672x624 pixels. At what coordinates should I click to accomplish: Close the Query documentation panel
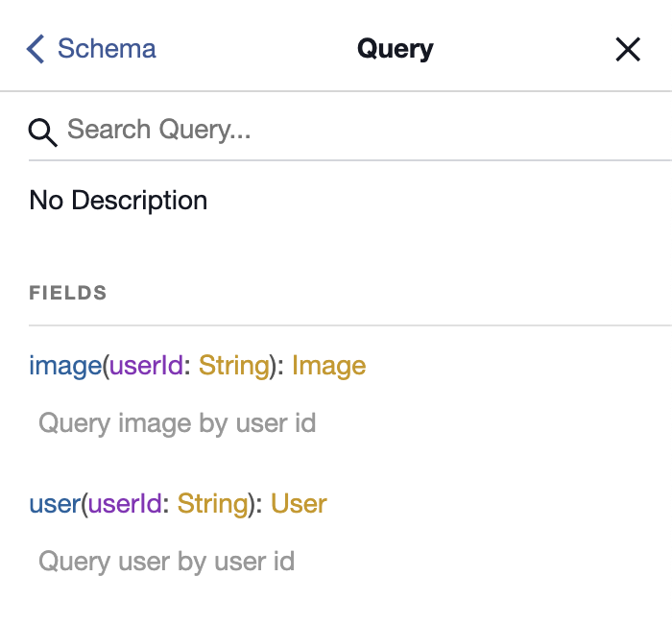click(628, 50)
